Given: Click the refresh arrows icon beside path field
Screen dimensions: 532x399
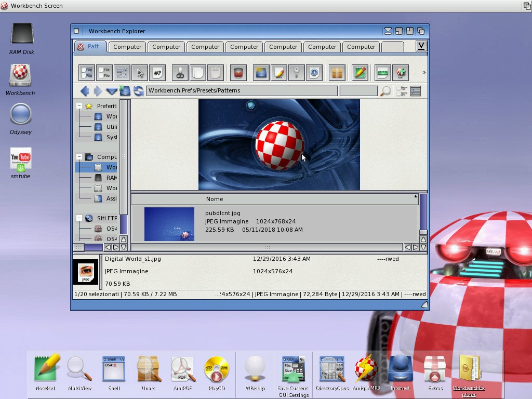Looking at the screenshot, I should 139,91.
